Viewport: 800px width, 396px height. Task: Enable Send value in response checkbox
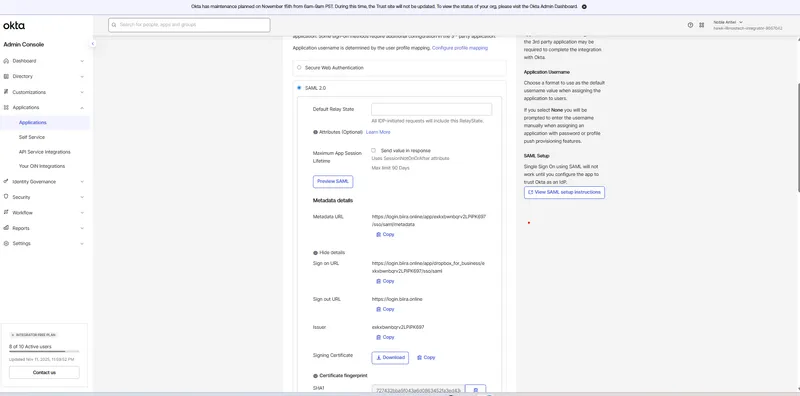point(373,151)
